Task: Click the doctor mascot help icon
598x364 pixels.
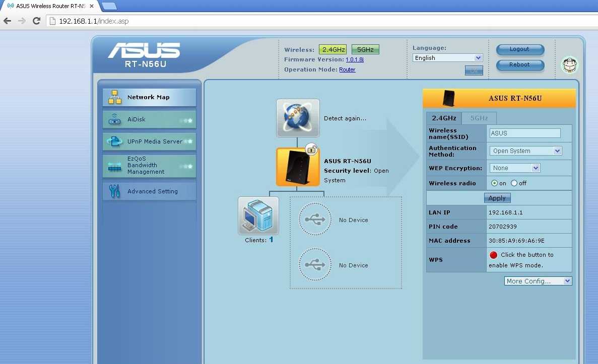Action: click(x=569, y=64)
